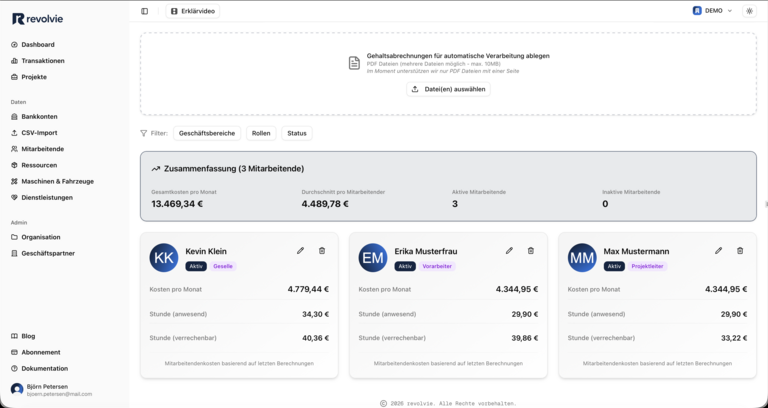Open the Dokumentation link
The image size is (768, 408).
(x=44, y=368)
